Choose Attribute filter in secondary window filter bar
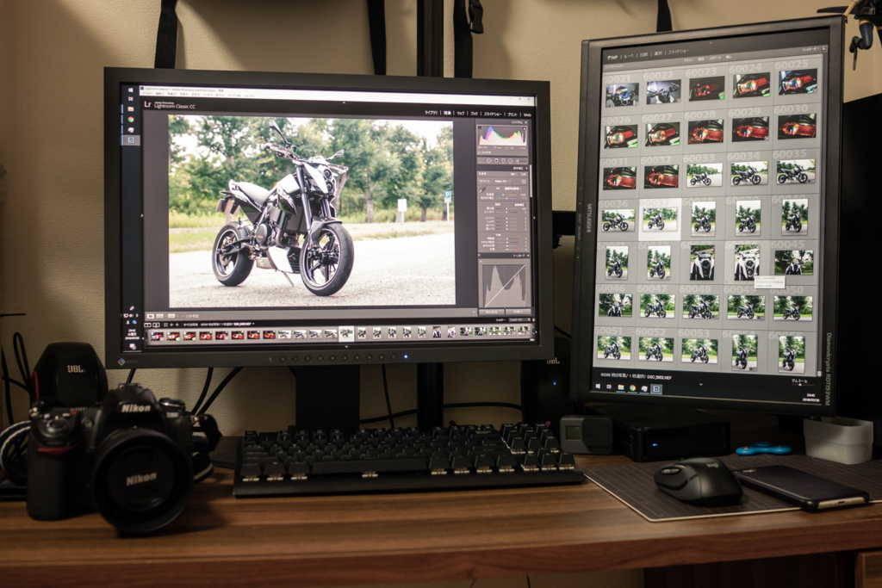882x588 pixels. point(701,59)
